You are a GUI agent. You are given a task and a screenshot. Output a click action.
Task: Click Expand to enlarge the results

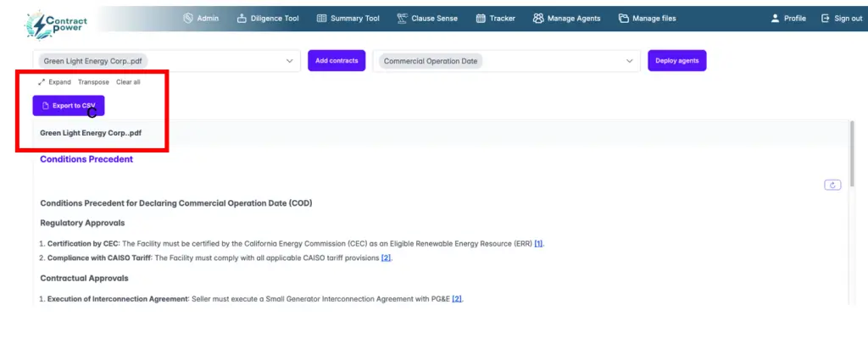click(x=54, y=82)
